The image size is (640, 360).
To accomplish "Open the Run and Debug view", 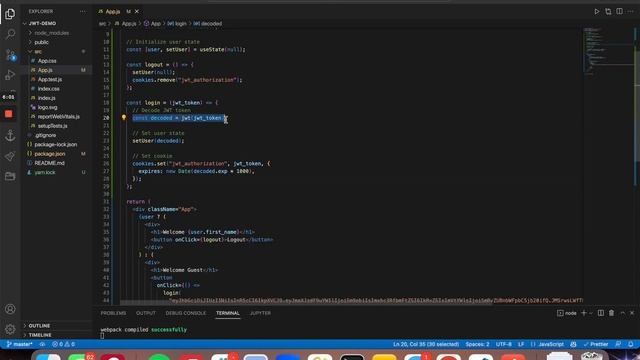I will click(x=10, y=75).
